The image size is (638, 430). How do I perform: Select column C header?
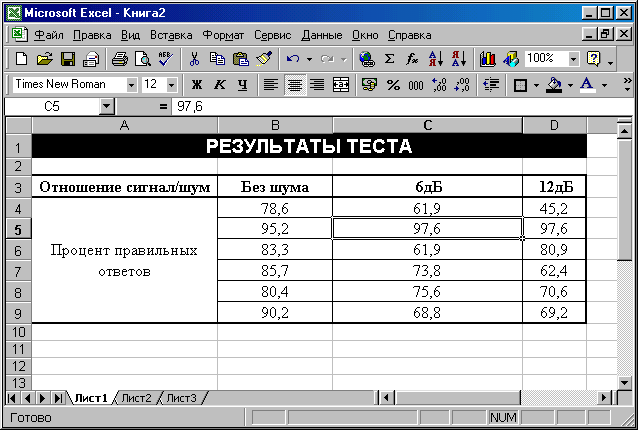pos(427,125)
